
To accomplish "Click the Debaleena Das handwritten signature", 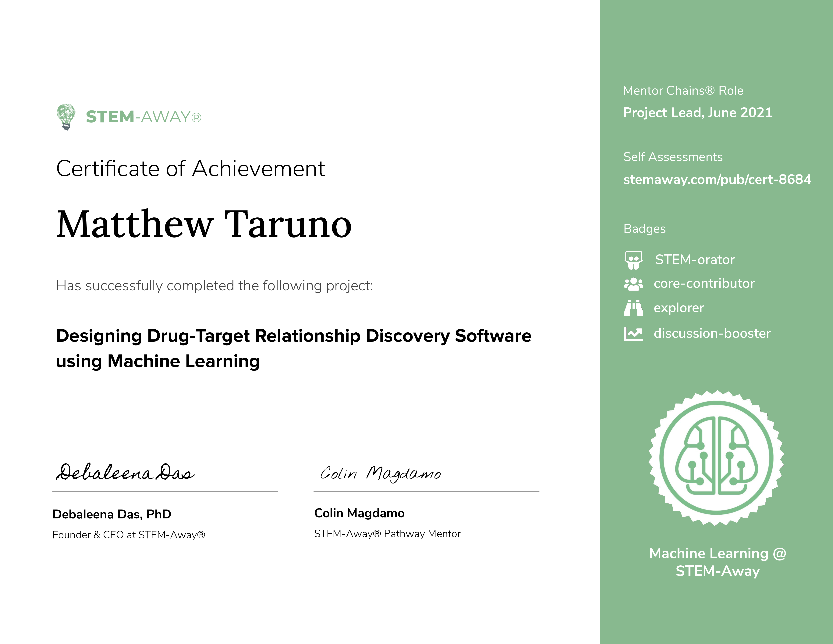I will 125,472.
